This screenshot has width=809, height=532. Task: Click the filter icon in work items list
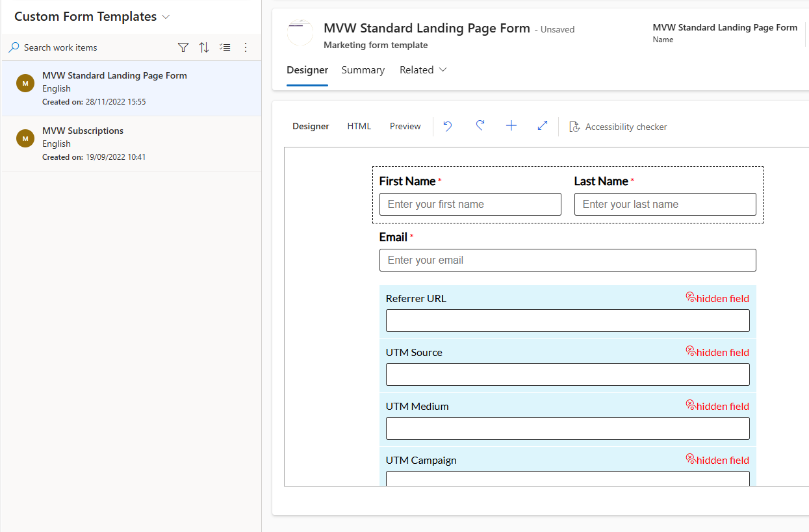(183, 47)
